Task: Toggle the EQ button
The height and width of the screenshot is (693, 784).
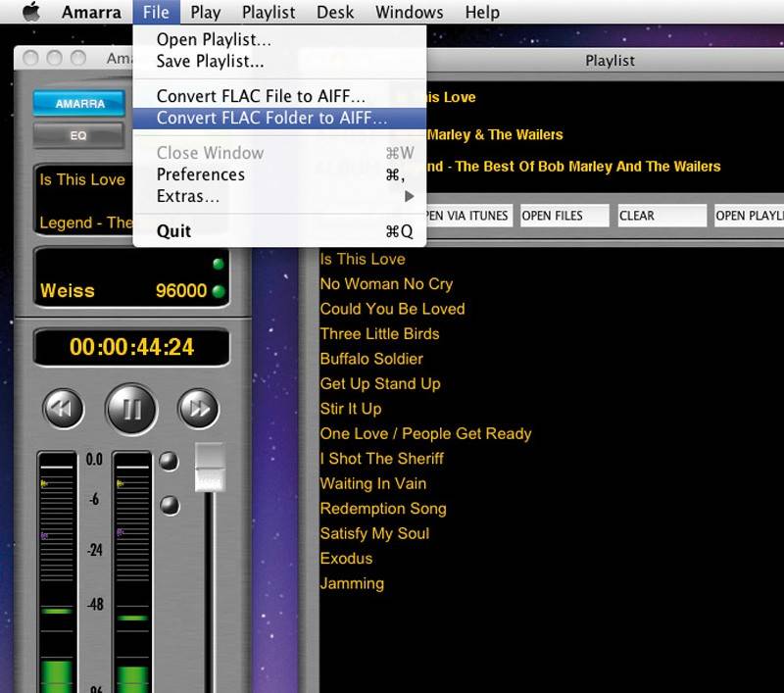Action: [79, 135]
